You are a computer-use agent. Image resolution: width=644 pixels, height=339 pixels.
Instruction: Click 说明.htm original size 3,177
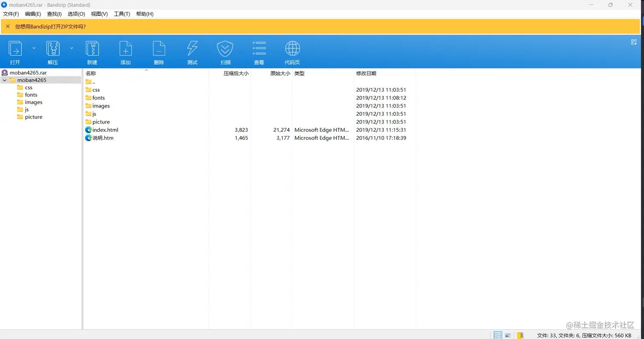(283, 138)
